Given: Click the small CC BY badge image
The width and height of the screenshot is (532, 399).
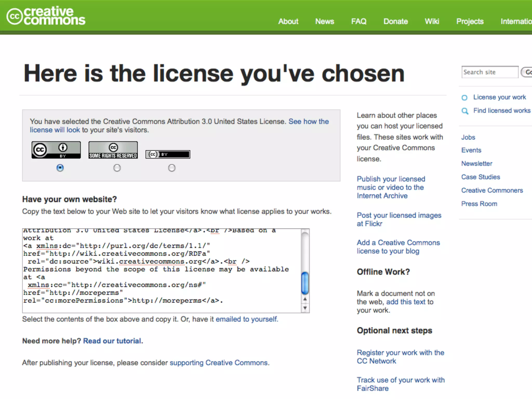Looking at the screenshot, I should [168, 154].
